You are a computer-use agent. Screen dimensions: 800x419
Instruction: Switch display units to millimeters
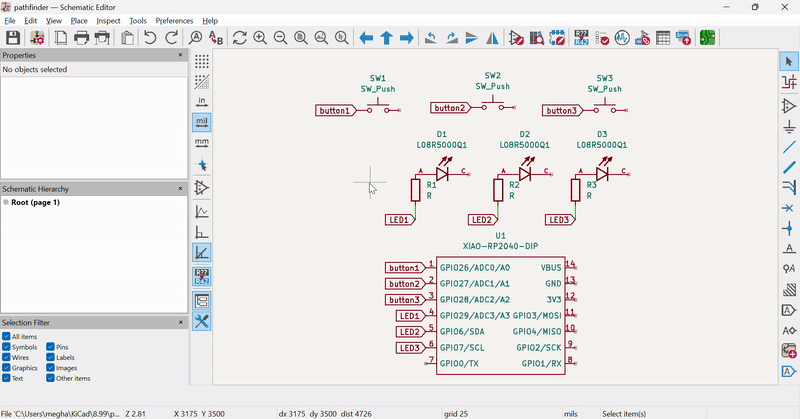click(x=202, y=143)
